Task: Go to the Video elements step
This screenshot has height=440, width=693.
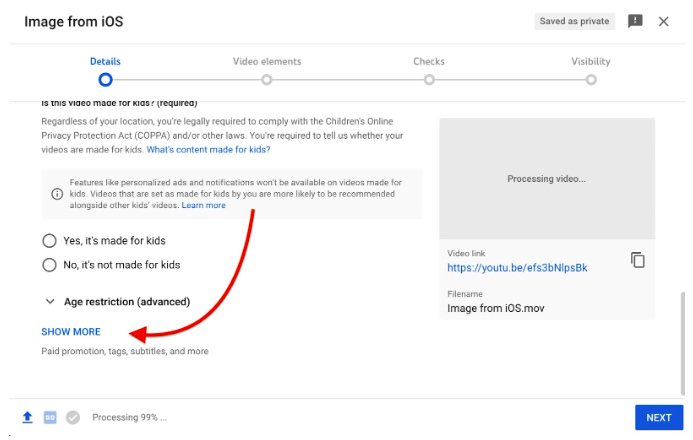Action: pos(267,61)
